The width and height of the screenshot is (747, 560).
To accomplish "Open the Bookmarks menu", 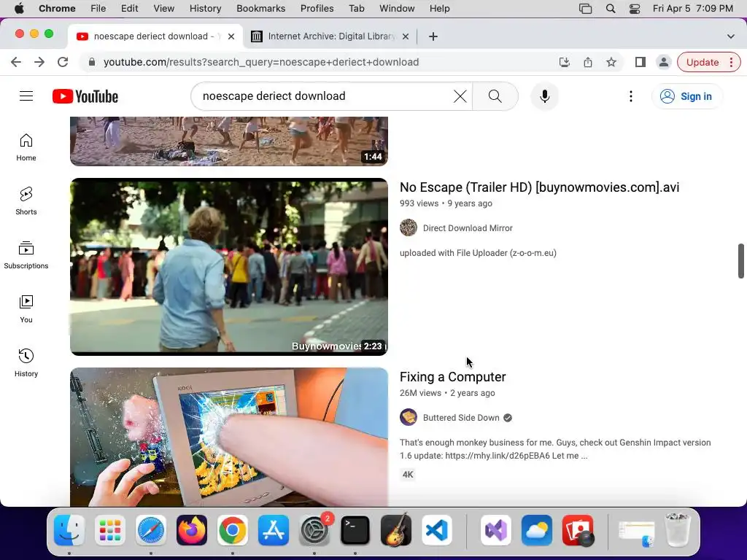I will coord(260,9).
